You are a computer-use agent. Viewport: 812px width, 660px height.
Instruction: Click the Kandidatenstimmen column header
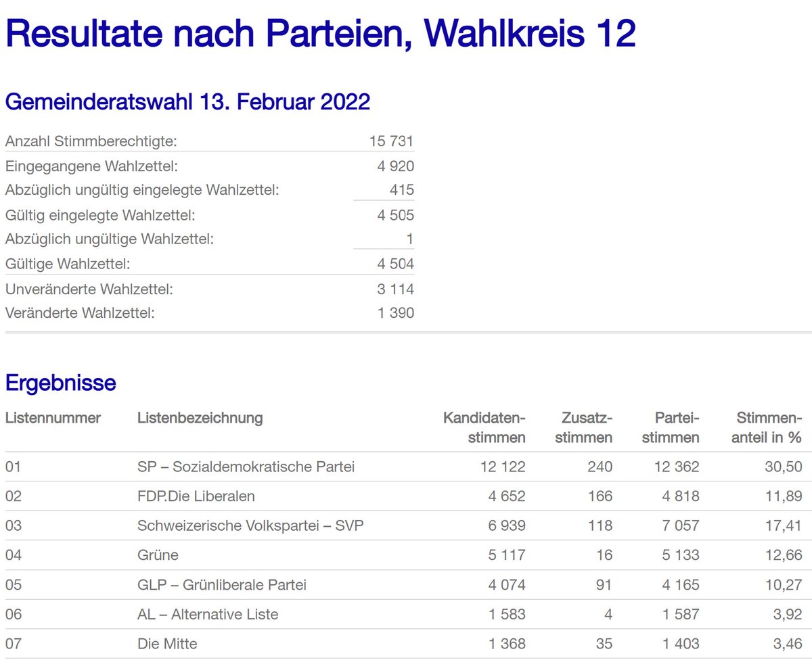484,427
